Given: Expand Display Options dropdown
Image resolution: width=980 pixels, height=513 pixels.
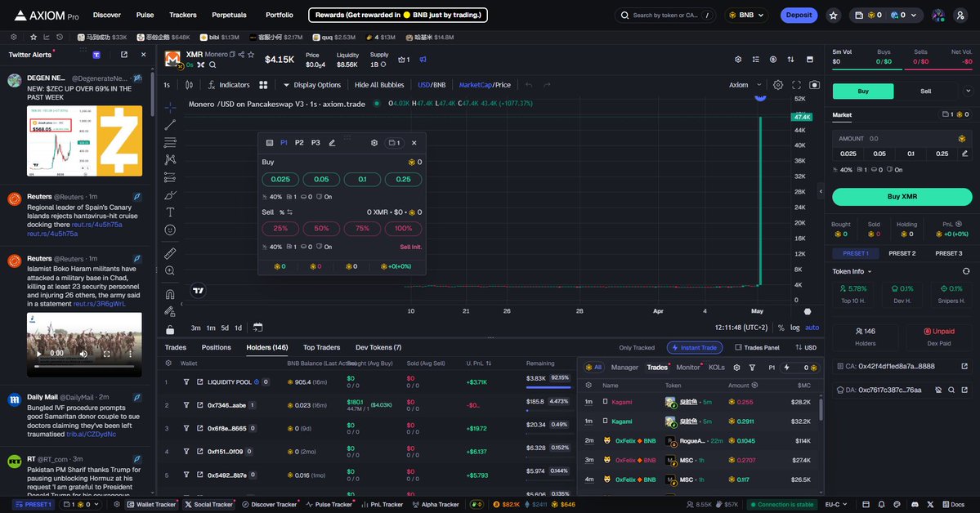Looking at the screenshot, I should tap(312, 85).
